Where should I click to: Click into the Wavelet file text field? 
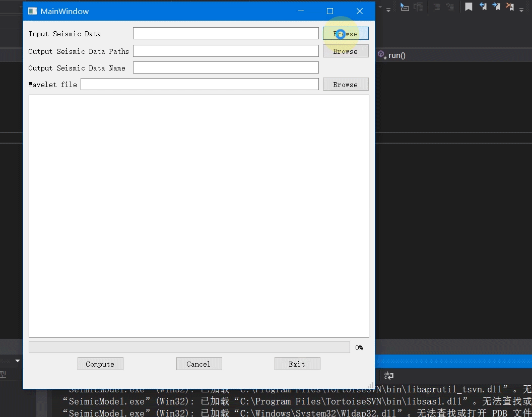point(199,84)
